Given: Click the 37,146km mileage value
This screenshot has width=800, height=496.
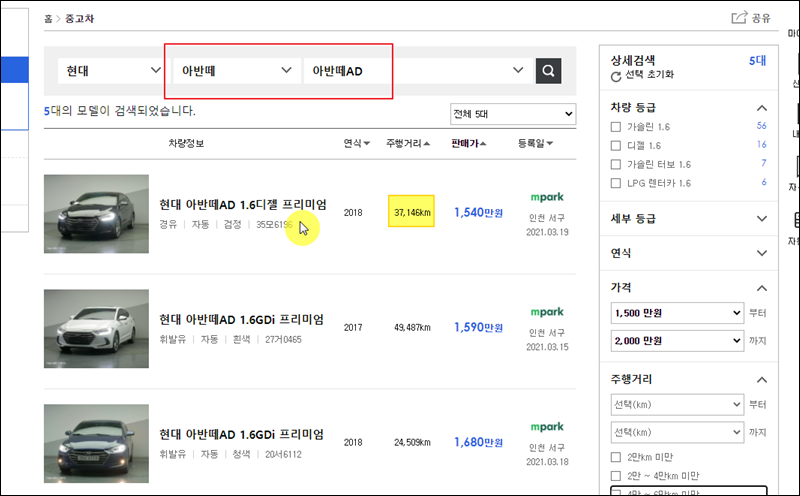Looking at the screenshot, I should point(412,212).
